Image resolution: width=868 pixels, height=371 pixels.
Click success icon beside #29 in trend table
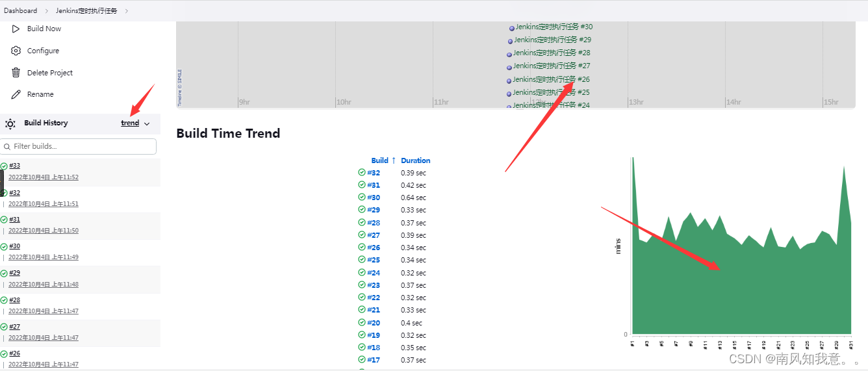362,209
